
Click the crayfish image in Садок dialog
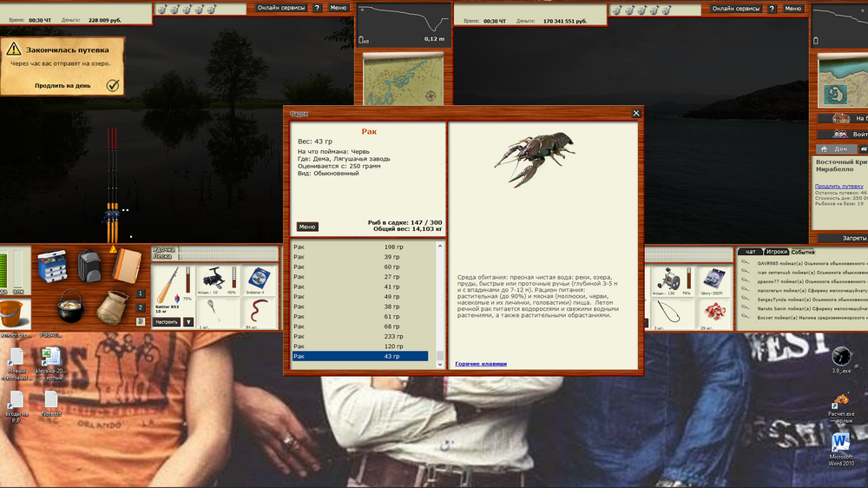click(536, 158)
